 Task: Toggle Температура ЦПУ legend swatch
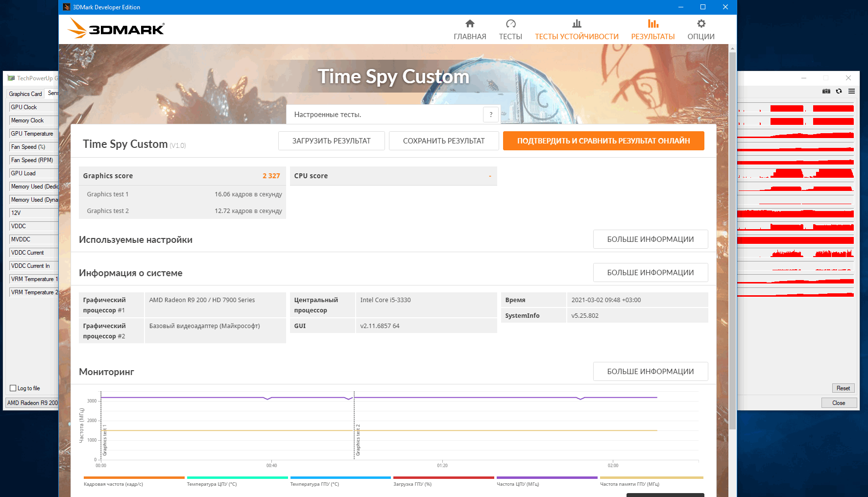point(237,477)
